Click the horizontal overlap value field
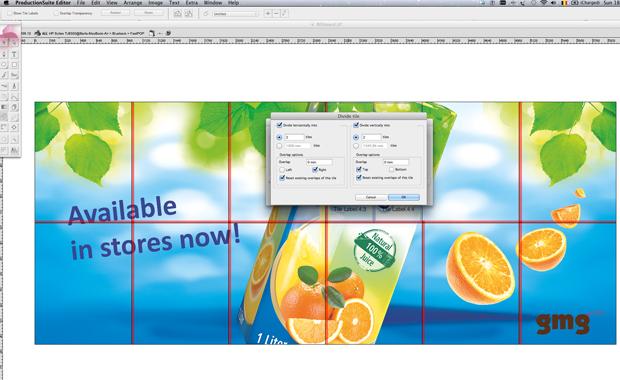This screenshot has height=380, width=620. point(319,162)
